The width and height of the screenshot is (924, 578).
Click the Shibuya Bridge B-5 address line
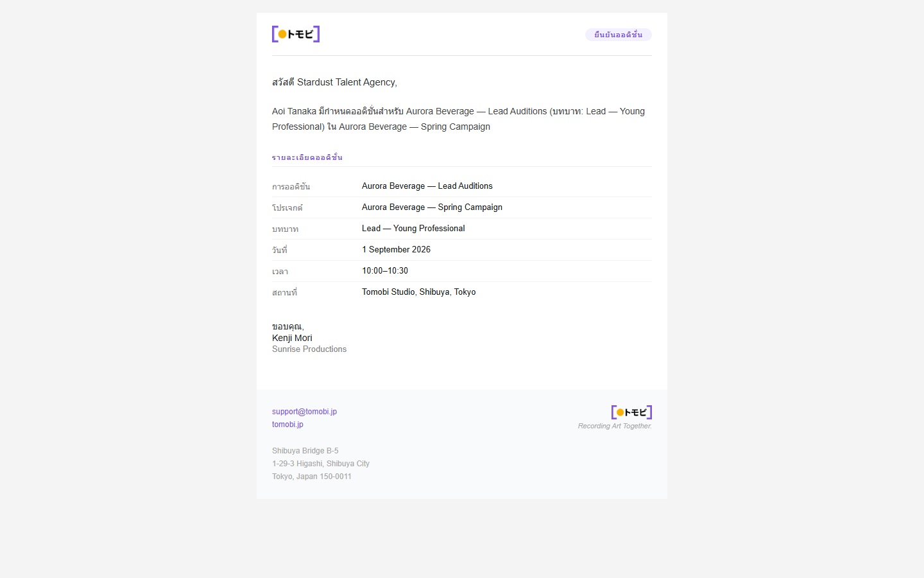click(305, 451)
